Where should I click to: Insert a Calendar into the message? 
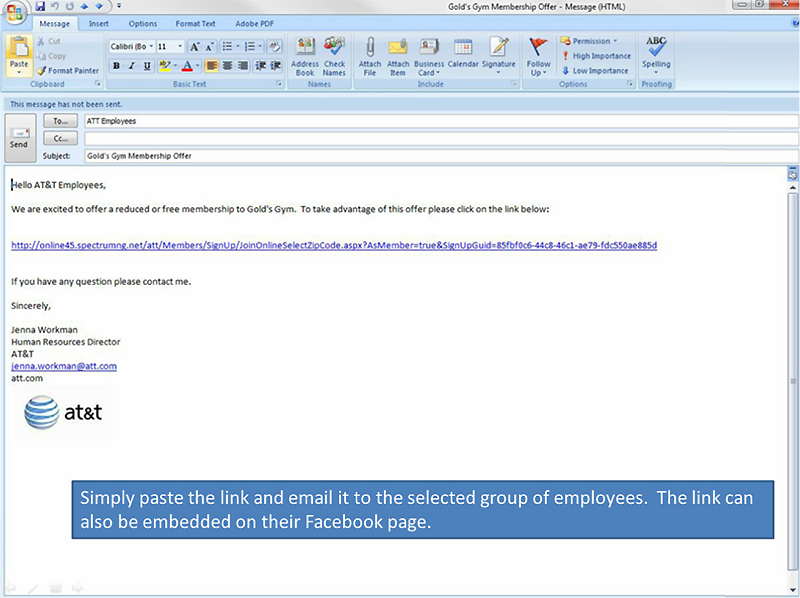point(463,53)
